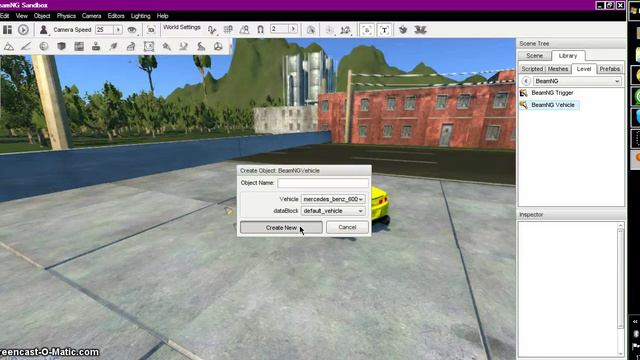The height and width of the screenshot is (360, 640).
Task: Click the arrow next to snap value 2
Action: click(293, 29)
